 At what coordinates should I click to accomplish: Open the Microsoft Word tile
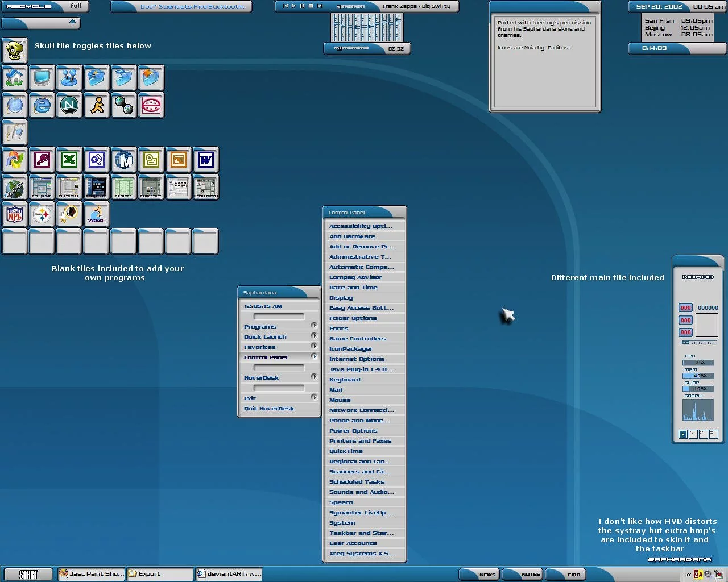206,160
